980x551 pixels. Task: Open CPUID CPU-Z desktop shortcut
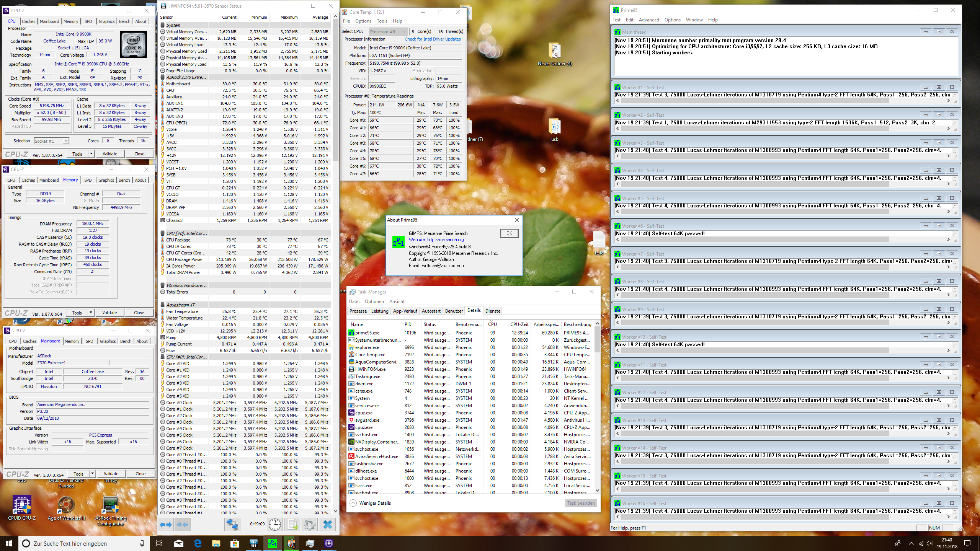pos(22,506)
